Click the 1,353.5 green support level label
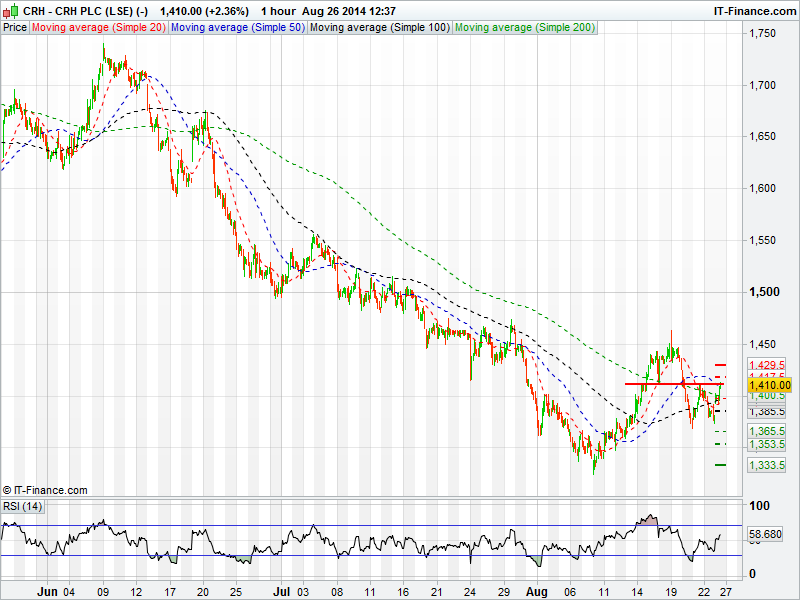 pyautogui.click(x=768, y=444)
